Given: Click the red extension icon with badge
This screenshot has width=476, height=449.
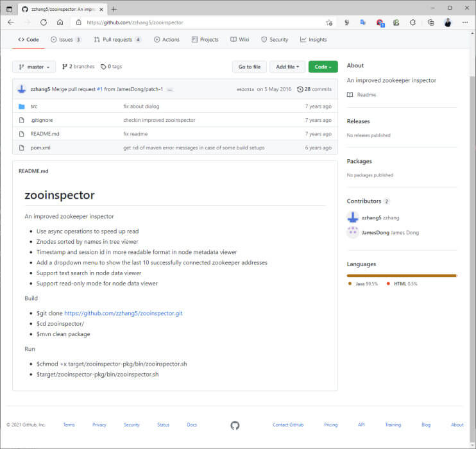Looking at the screenshot, I should point(380,22).
